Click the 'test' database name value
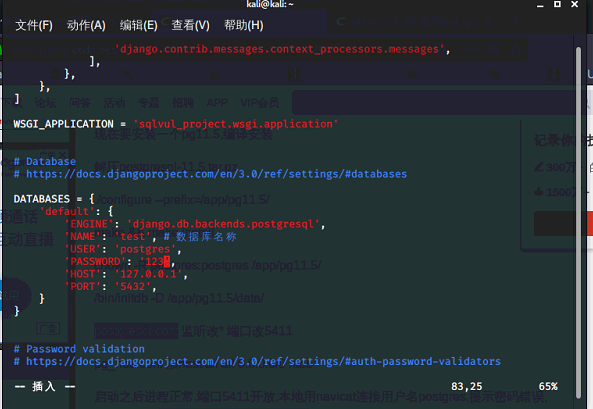Image resolution: width=593 pixels, height=409 pixels. (132, 236)
